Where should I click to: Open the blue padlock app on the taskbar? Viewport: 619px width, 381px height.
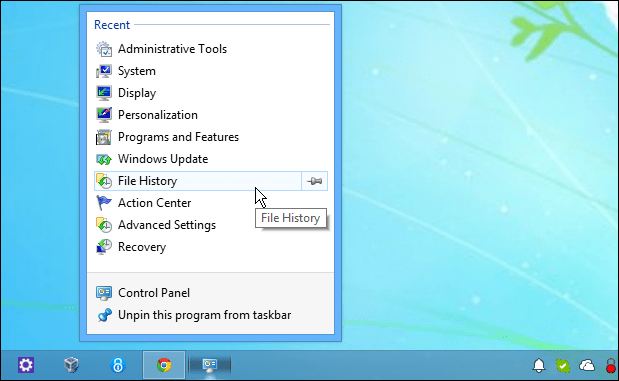(118, 365)
